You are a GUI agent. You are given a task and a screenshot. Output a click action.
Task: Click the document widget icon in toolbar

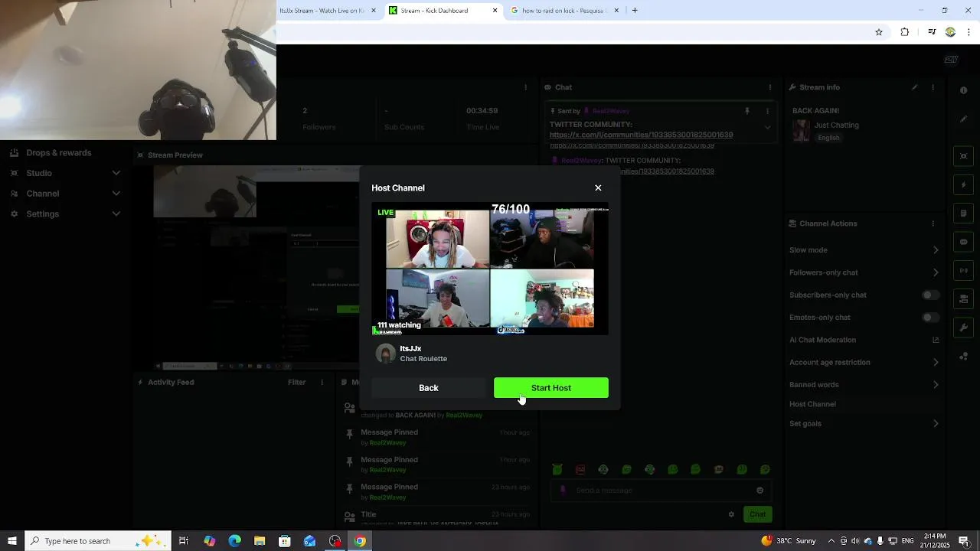click(963, 213)
